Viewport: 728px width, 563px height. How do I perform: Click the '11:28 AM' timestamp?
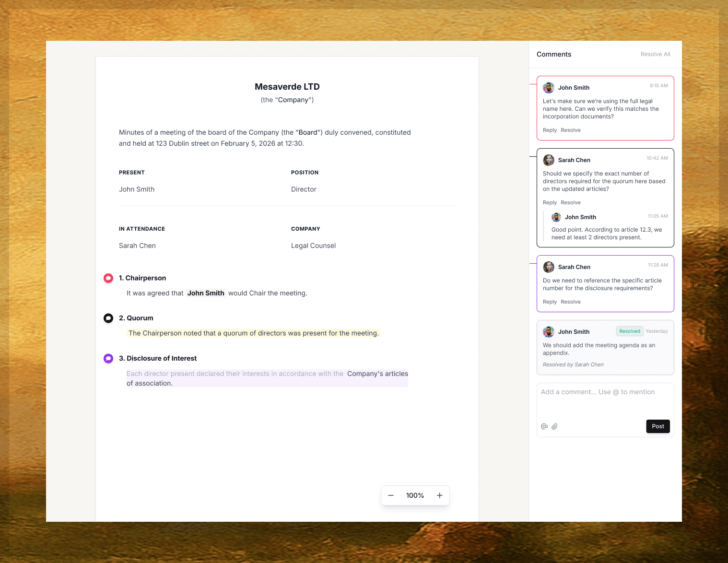pyautogui.click(x=658, y=265)
